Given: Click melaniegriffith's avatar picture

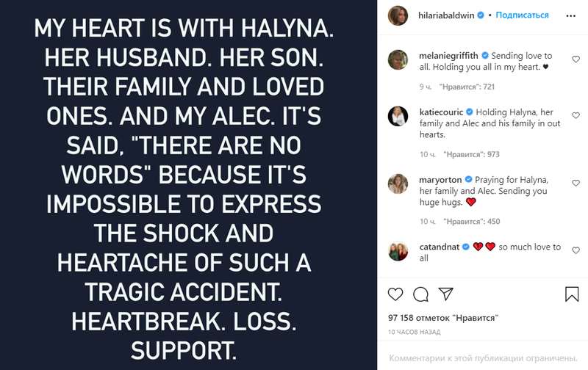Looking at the screenshot, I should point(399,60).
